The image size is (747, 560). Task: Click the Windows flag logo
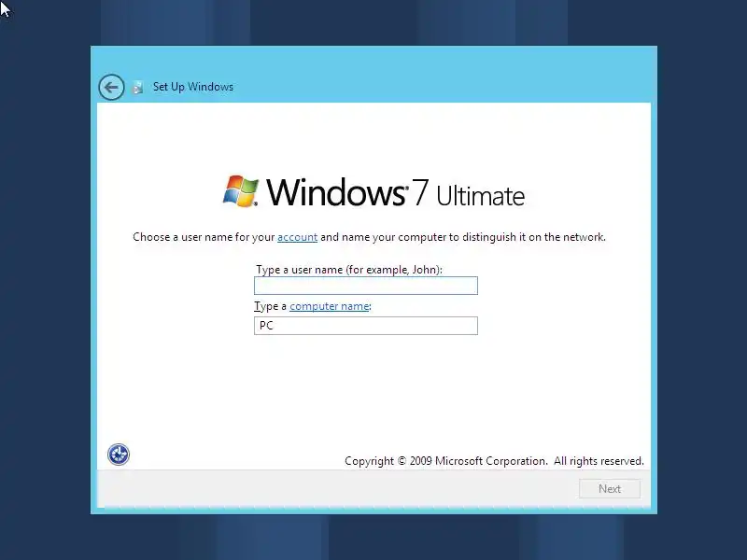[241, 191]
